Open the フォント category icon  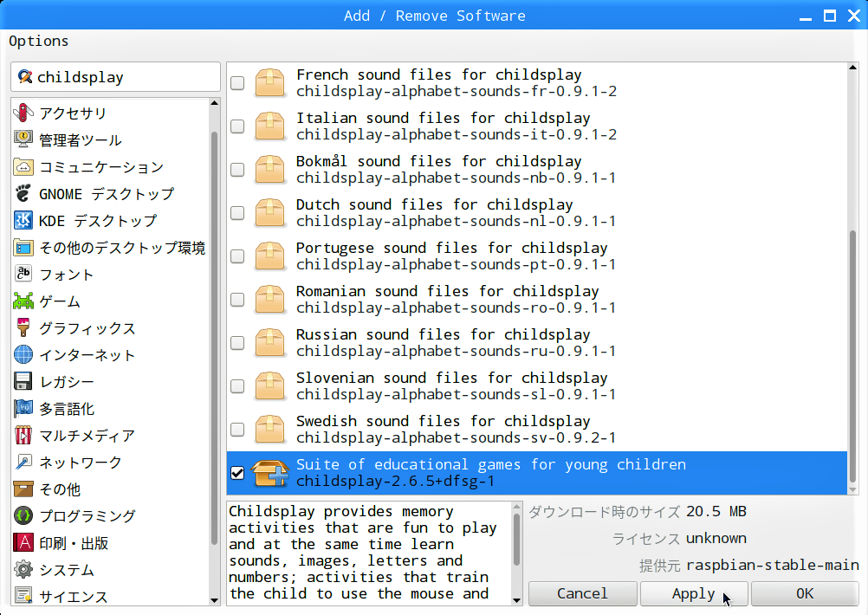(23, 274)
